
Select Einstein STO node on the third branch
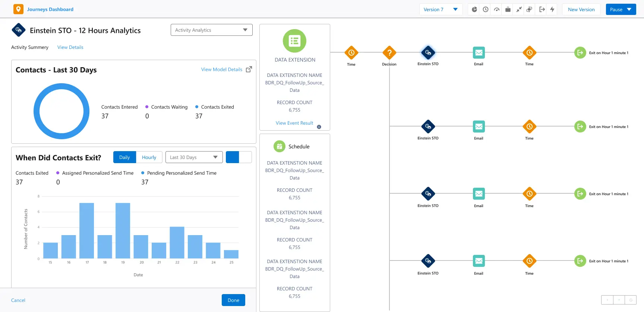coord(428,194)
